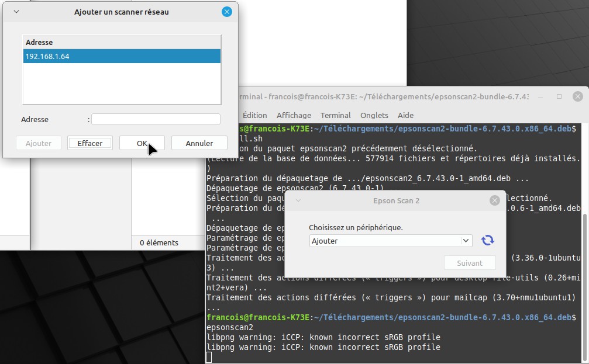This screenshot has height=364, width=589.
Task: Click the 'Choisissez un périphérique.' label
Action: pyautogui.click(x=356, y=227)
